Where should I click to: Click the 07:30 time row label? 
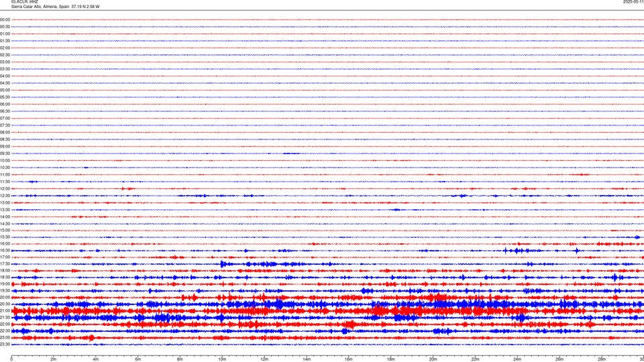5,125
